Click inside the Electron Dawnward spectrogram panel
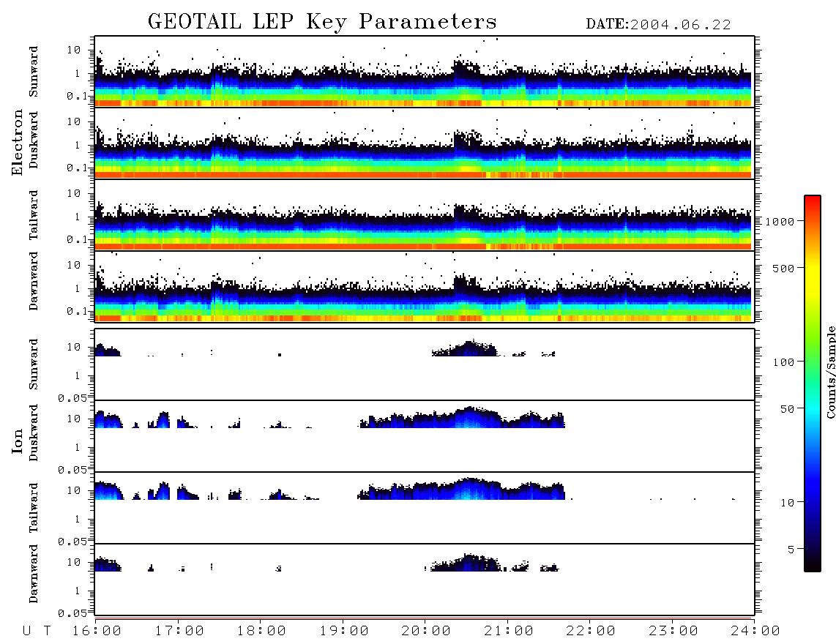The image size is (836, 644). point(425,286)
